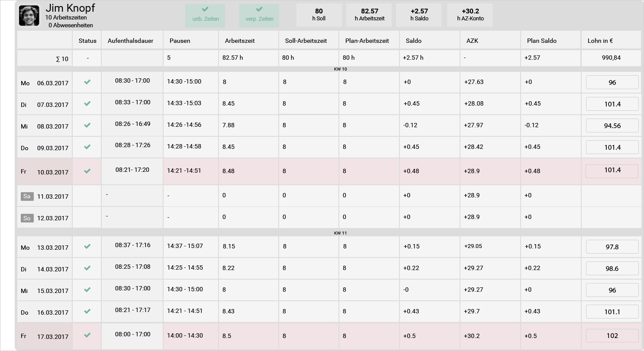Screen dimensions: 644x351
Task: Click the status checkmark for 10.03.2017
Action: click(87, 171)
